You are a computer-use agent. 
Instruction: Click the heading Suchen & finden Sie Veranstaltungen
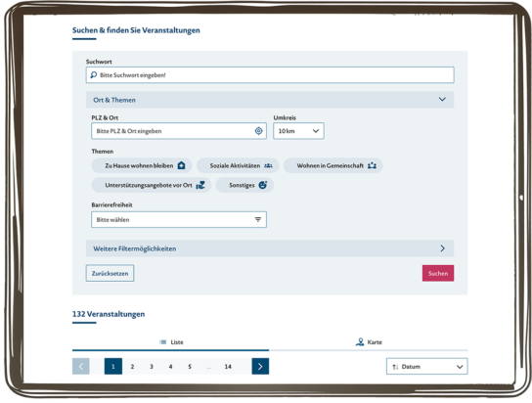click(136, 30)
